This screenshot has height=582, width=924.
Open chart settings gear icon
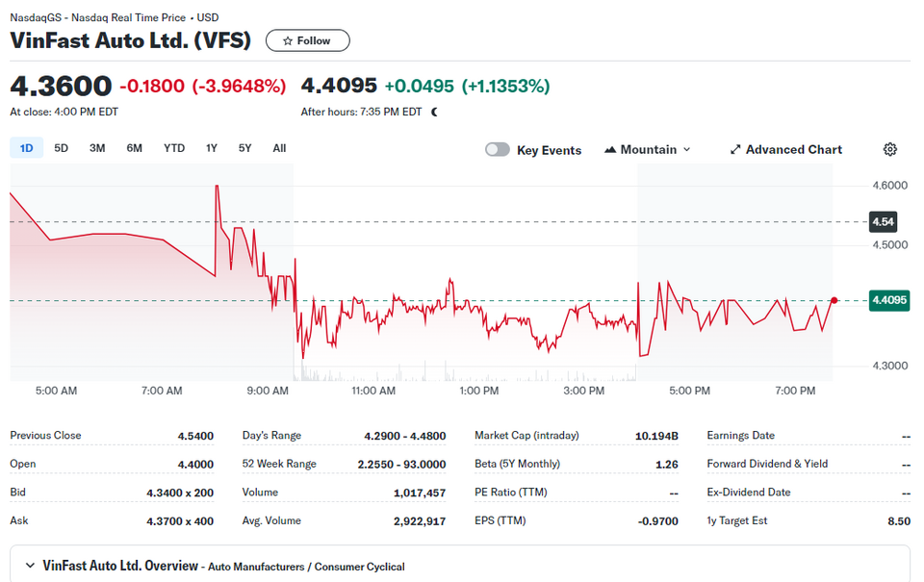[889, 150]
